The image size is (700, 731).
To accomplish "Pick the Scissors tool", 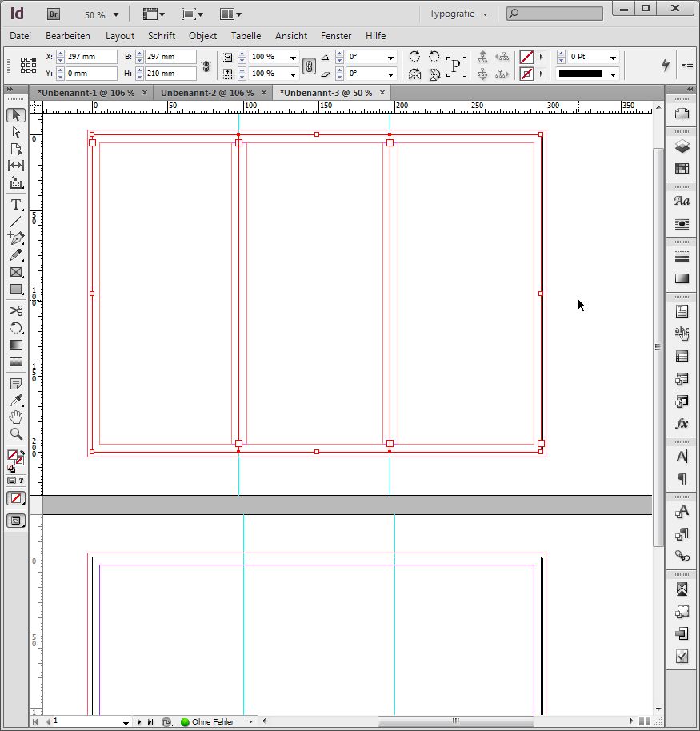I will pos(16,310).
